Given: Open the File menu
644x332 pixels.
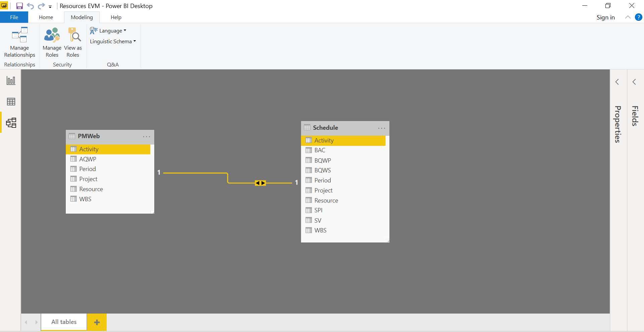Looking at the screenshot, I should pos(14,17).
